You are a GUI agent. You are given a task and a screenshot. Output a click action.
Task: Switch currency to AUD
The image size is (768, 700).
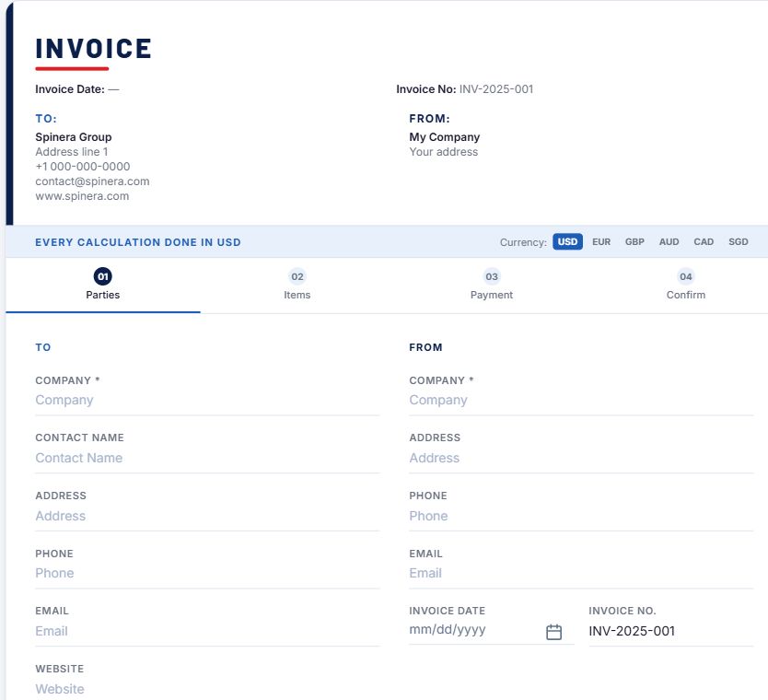coord(669,241)
